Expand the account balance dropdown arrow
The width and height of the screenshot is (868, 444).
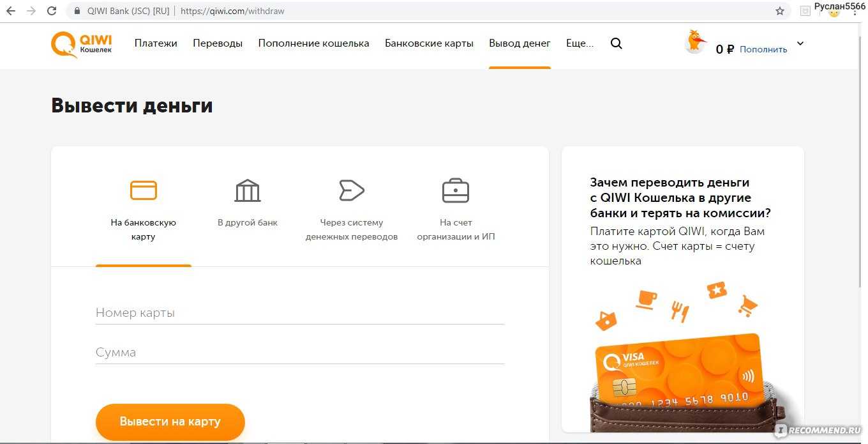click(800, 43)
